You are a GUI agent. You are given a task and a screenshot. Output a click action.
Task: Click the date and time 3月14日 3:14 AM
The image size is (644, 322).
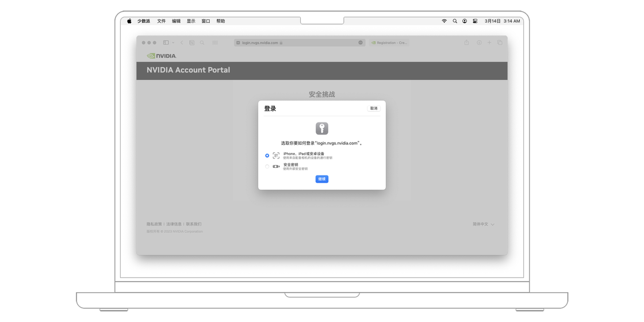[x=503, y=21]
